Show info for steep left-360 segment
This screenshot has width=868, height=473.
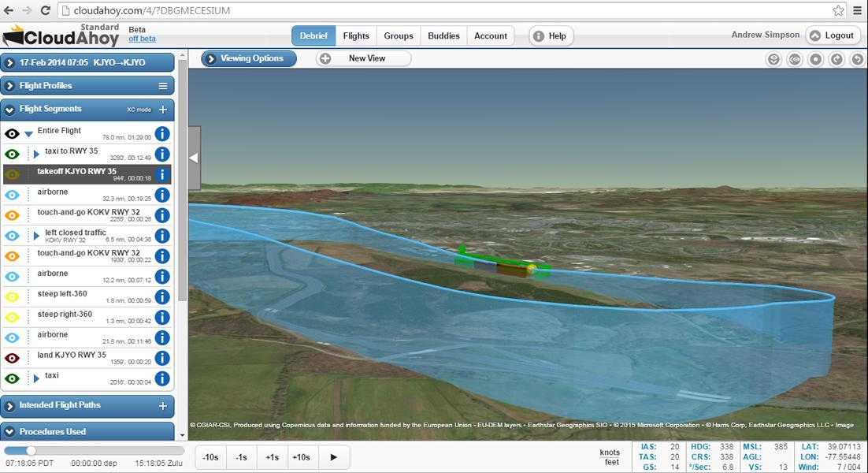click(x=162, y=297)
